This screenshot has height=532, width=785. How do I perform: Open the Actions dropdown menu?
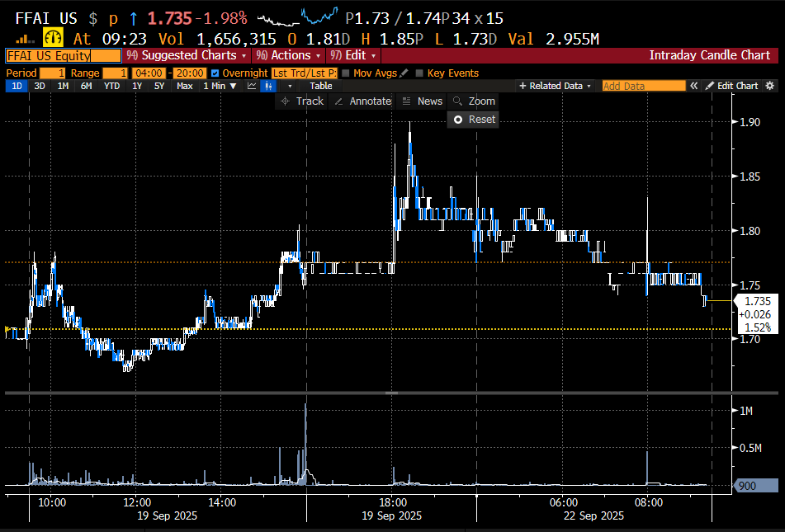point(288,55)
